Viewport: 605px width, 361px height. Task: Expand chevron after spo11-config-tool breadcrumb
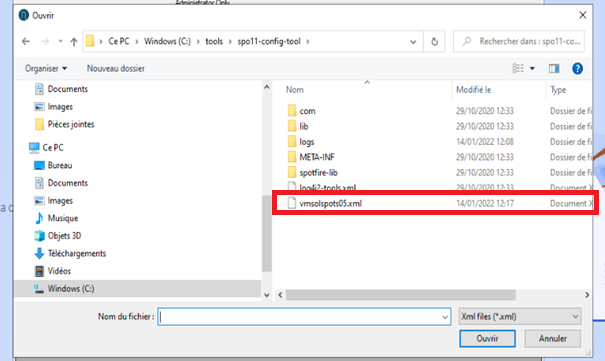pos(308,41)
